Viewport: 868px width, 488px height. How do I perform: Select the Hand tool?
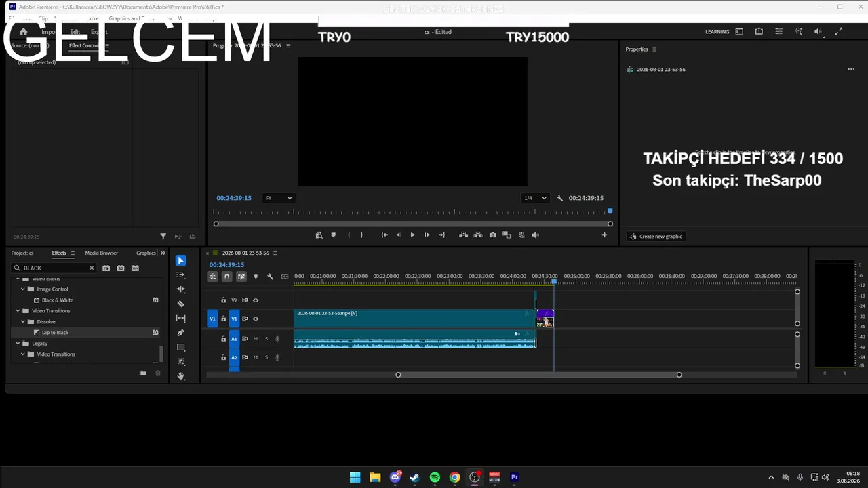click(180, 375)
